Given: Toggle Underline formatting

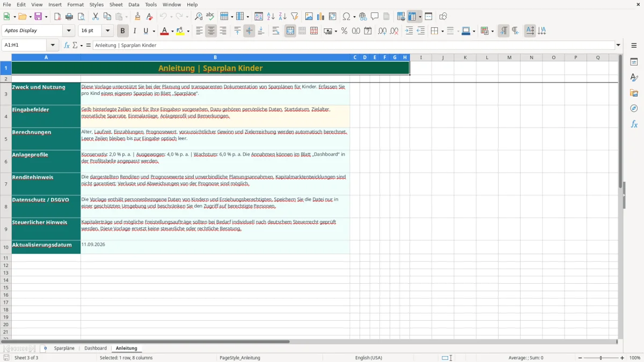Looking at the screenshot, I should point(145,31).
